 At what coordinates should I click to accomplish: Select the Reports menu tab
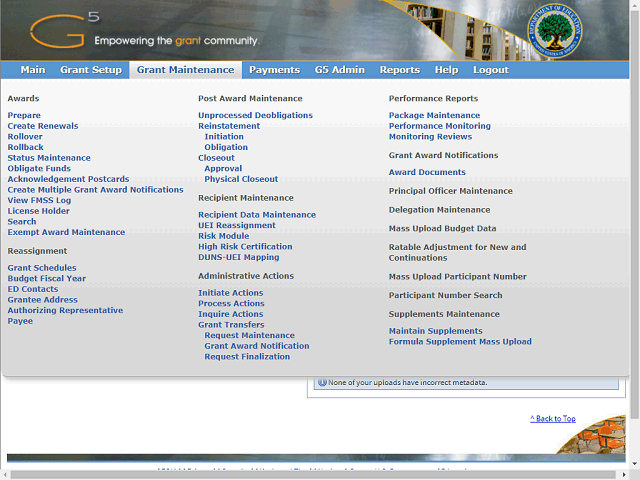click(x=400, y=70)
